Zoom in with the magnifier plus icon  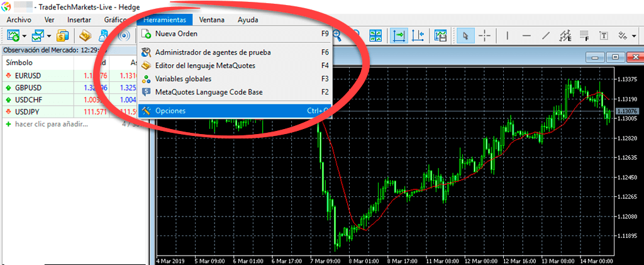tap(338, 36)
